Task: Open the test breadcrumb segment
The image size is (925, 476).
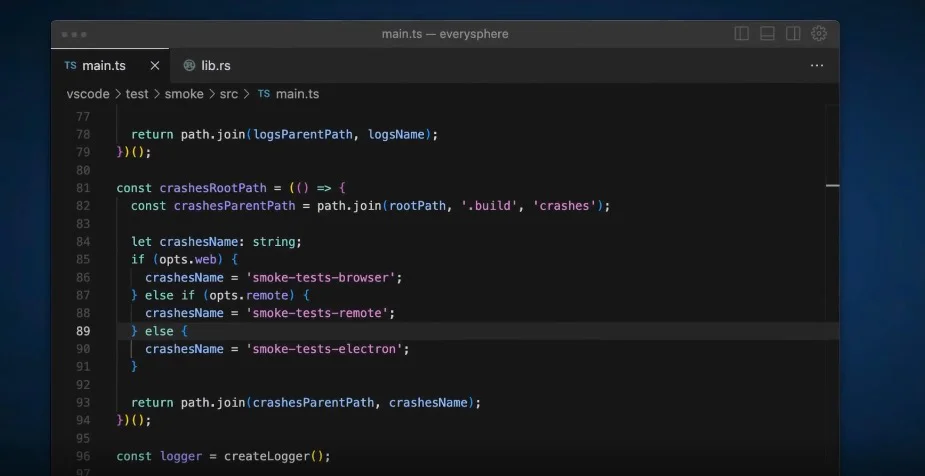Action: coord(138,94)
